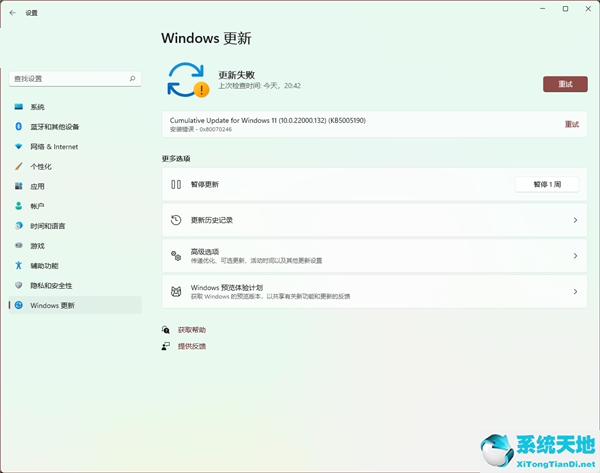Screen dimensions: 600x473
Task: Click the advanced options gears icon
Action: pos(176,256)
